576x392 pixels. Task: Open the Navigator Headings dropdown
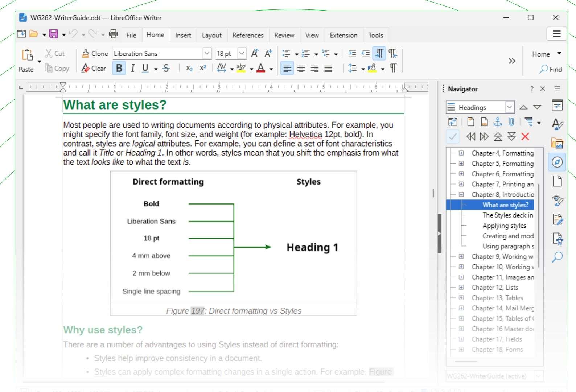[x=509, y=107]
